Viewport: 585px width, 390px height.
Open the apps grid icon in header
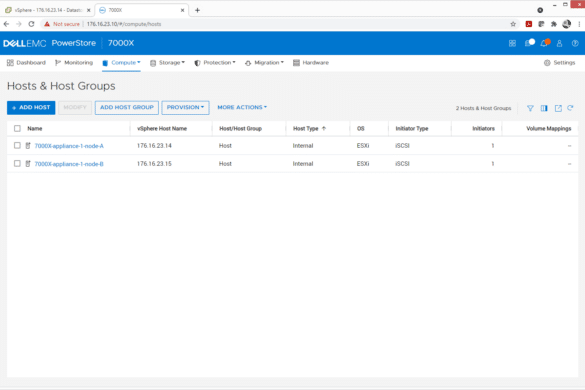512,44
